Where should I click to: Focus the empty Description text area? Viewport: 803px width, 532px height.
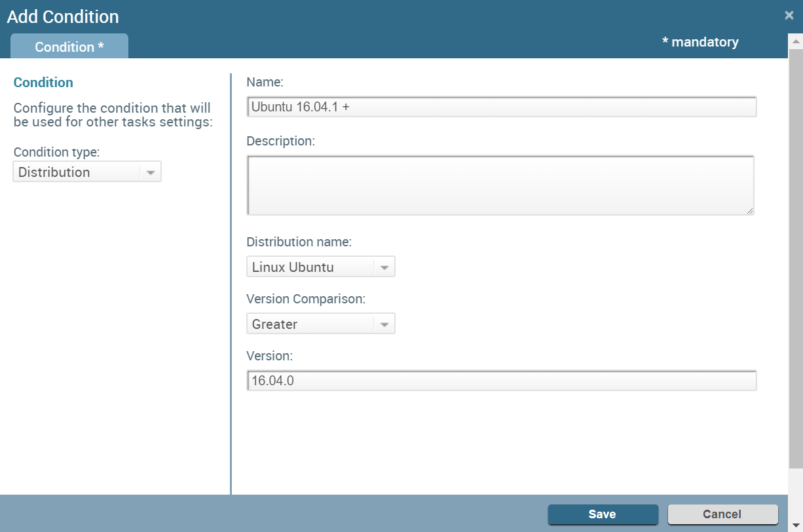coord(500,185)
